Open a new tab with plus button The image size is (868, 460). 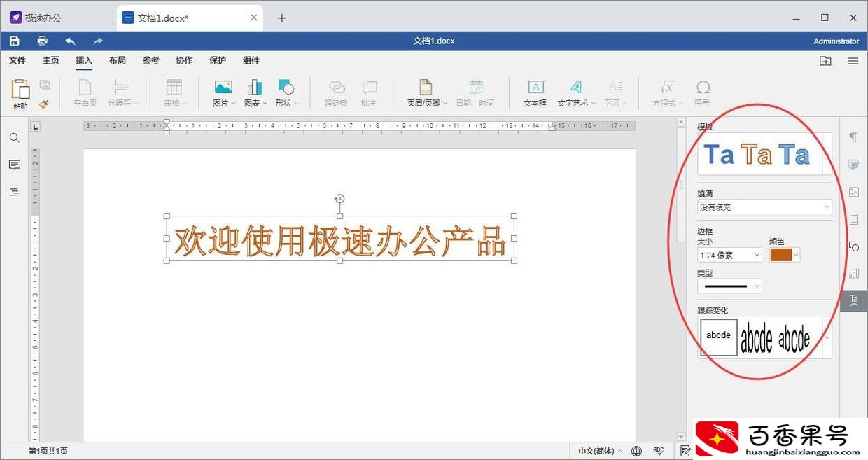pyautogui.click(x=282, y=18)
